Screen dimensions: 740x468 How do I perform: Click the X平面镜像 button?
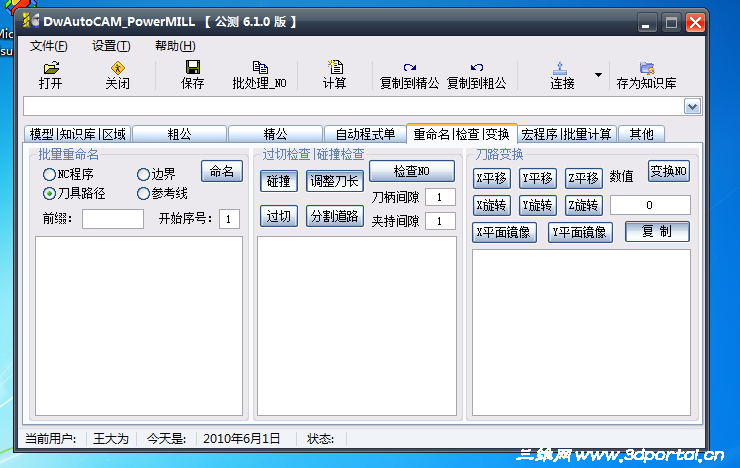click(x=504, y=232)
